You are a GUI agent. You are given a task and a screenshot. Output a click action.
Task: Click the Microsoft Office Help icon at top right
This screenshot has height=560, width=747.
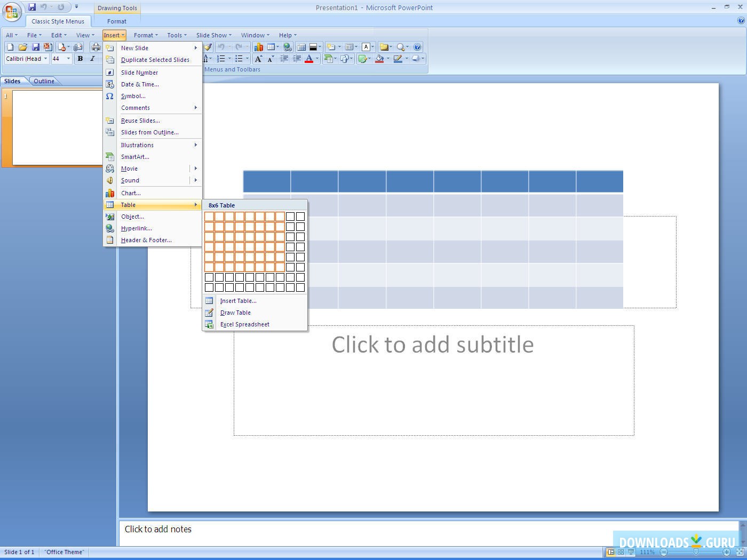click(741, 21)
